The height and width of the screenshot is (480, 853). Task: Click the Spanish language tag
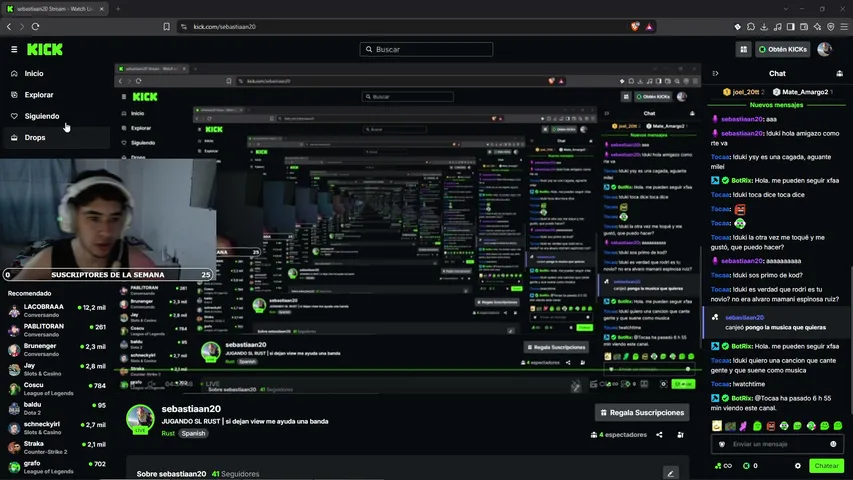pyautogui.click(x=193, y=434)
